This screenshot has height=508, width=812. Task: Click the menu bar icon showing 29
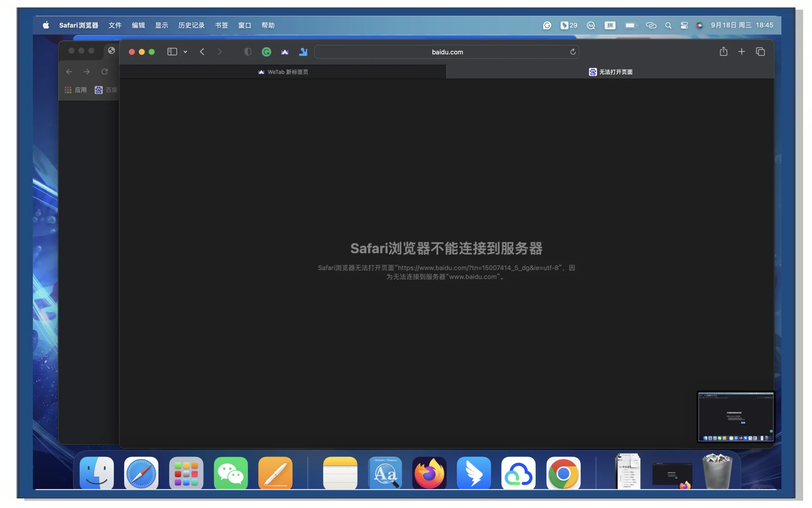point(568,25)
